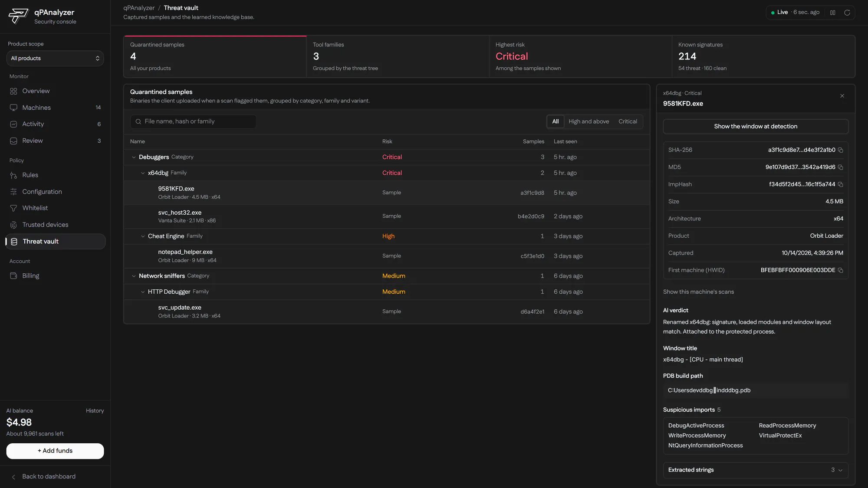Open the Review queue

click(55, 141)
